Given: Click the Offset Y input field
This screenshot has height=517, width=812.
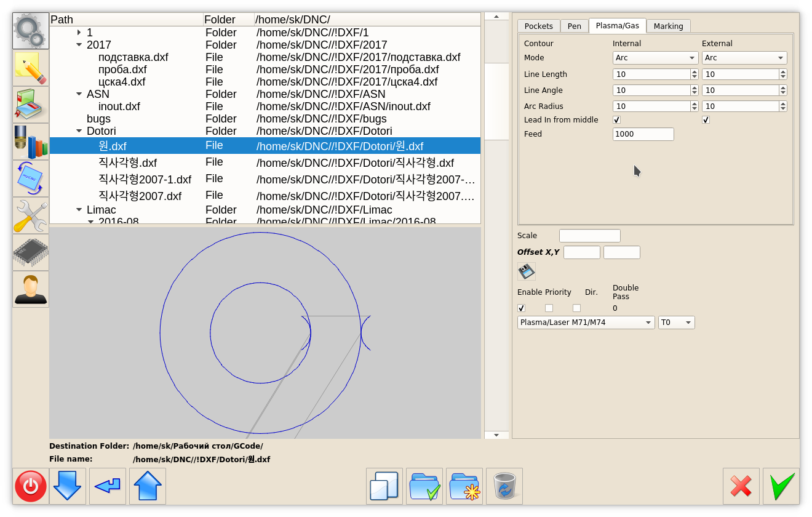Looking at the screenshot, I should coord(622,252).
